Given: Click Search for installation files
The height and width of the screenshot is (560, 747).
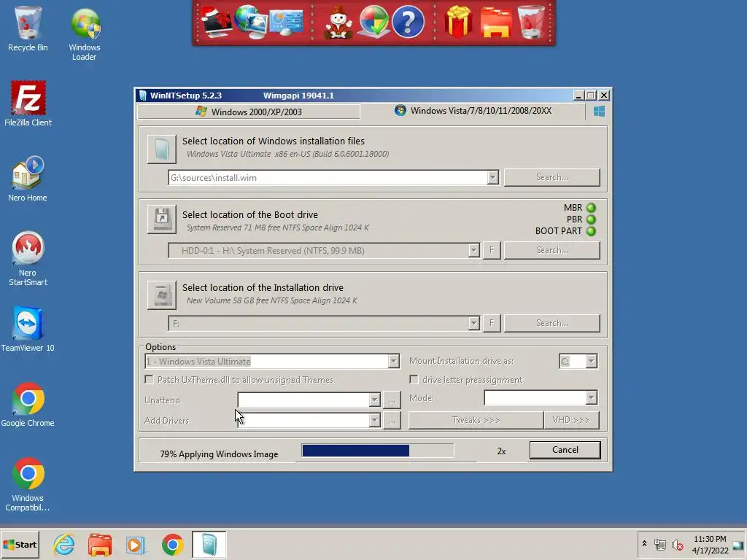Looking at the screenshot, I should coord(551,177).
